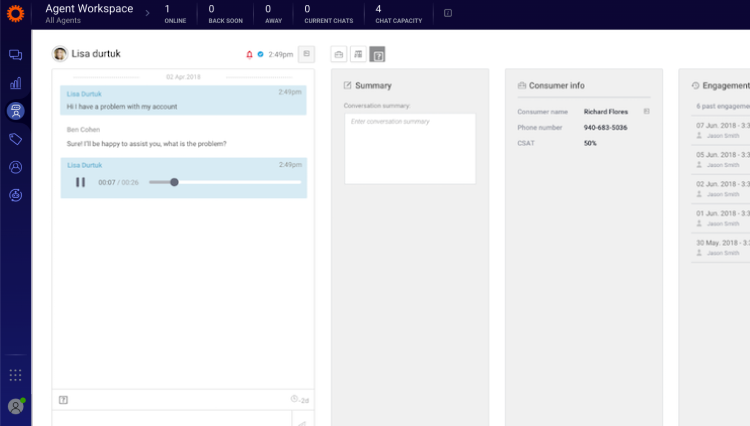
Task: Click the CSAT value 50%
Action: [x=590, y=143]
